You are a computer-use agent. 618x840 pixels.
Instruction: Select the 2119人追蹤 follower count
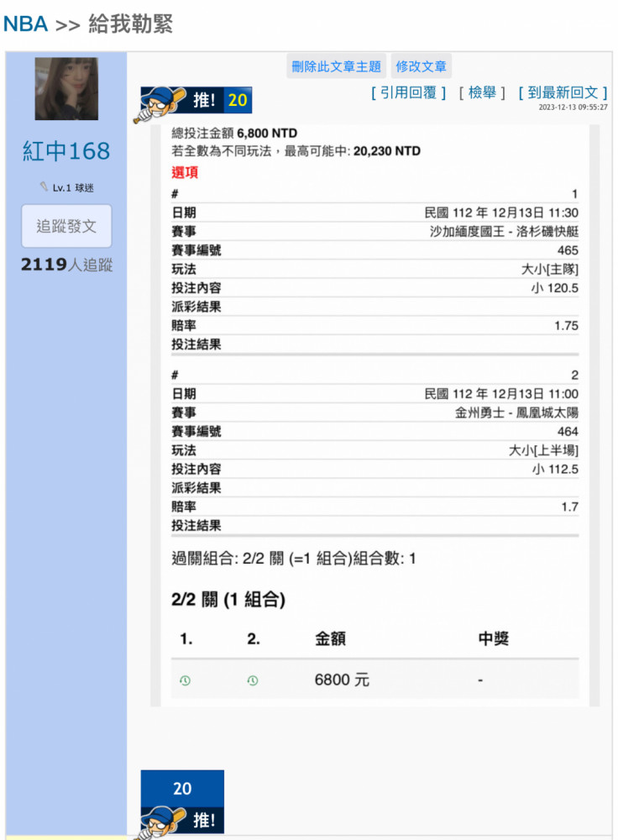pos(67,265)
